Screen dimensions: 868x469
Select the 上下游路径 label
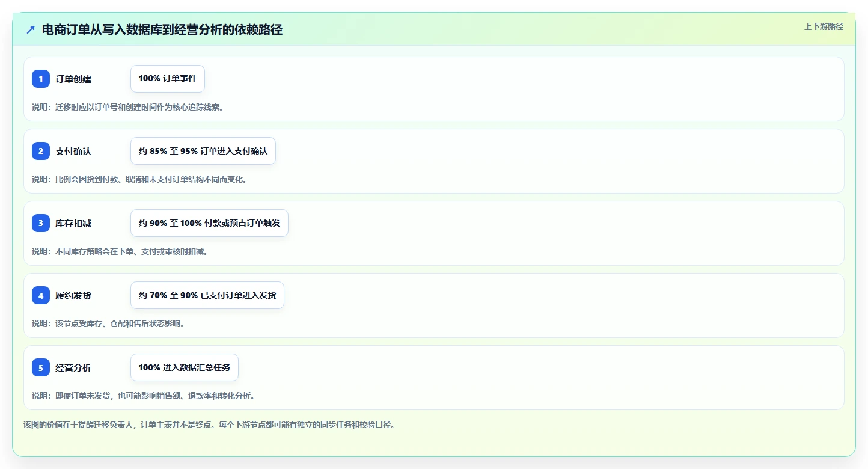click(x=824, y=26)
